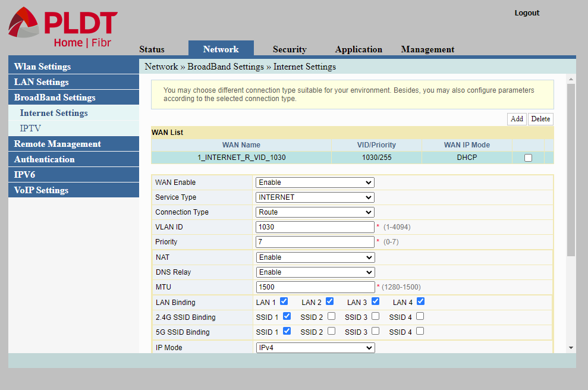Viewport: 588px width, 390px height.
Task: Open the IP Mode dropdown
Action: 315,347
